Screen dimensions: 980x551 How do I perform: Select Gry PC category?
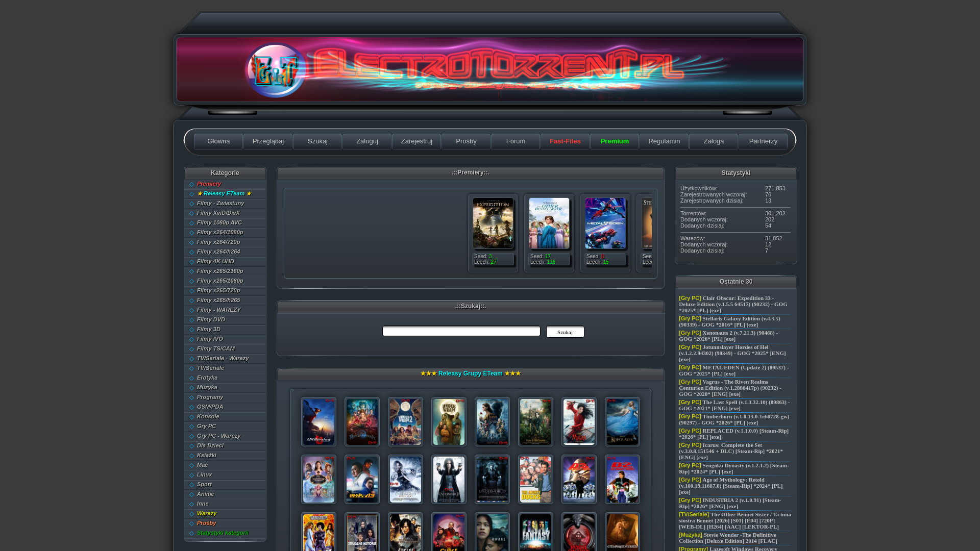(x=206, y=426)
